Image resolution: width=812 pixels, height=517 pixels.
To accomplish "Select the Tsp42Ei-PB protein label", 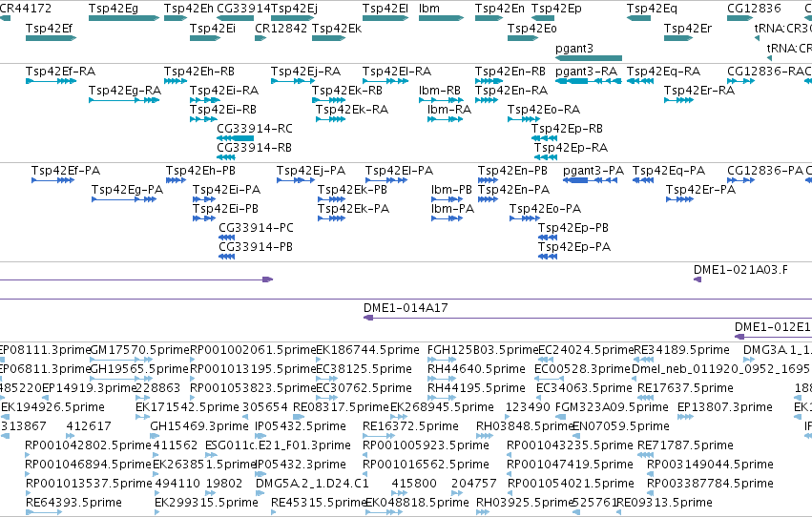I will (x=225, y=209).
